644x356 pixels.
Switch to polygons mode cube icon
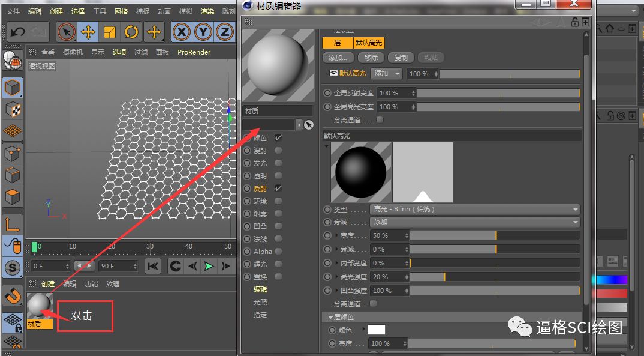coord(13,198)
